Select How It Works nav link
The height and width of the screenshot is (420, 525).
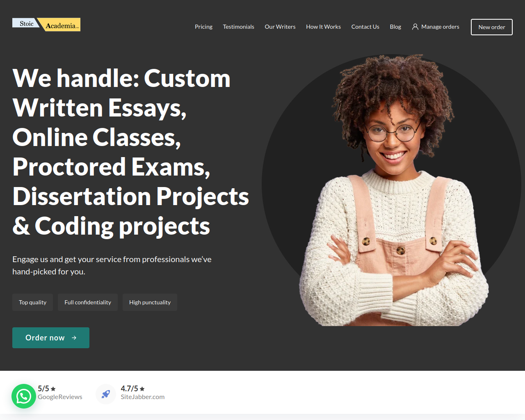tap(323, 27)
